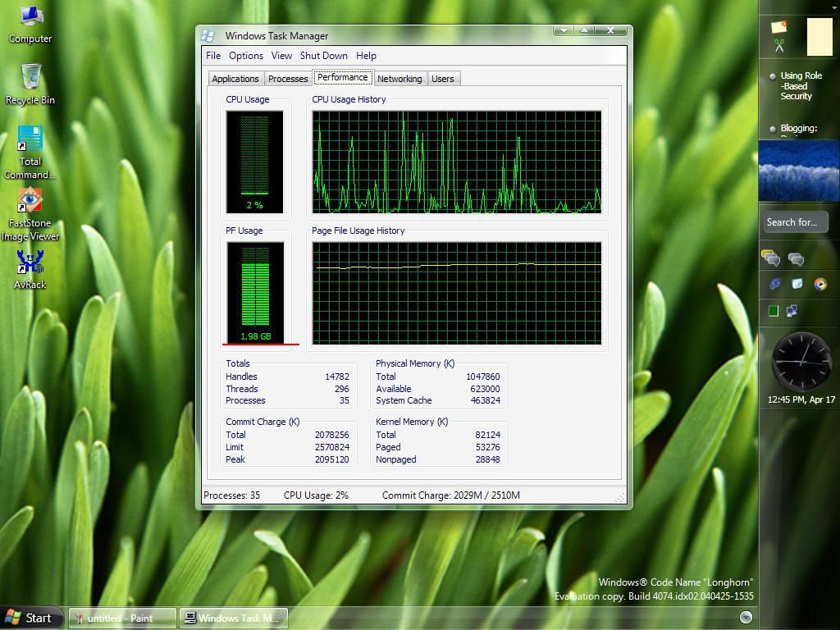Click the Available memory value 623000
840x630 pixels.
[485, 389]
